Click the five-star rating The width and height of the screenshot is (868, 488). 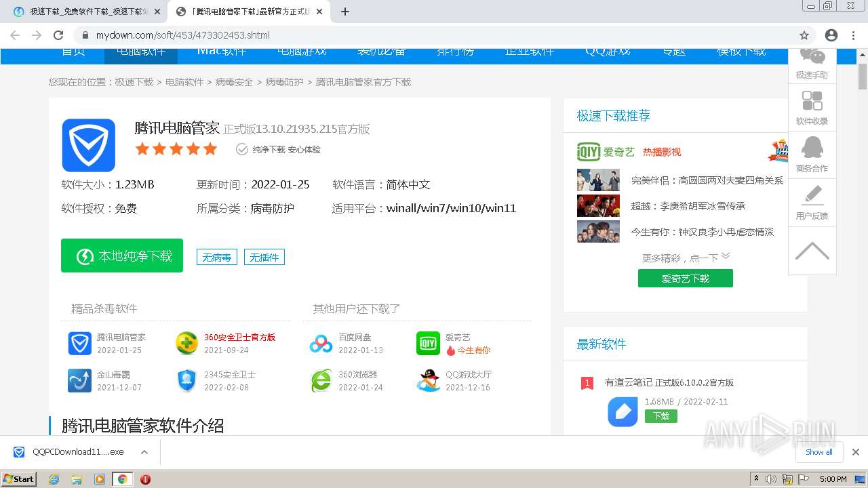[x=176, y=149]
